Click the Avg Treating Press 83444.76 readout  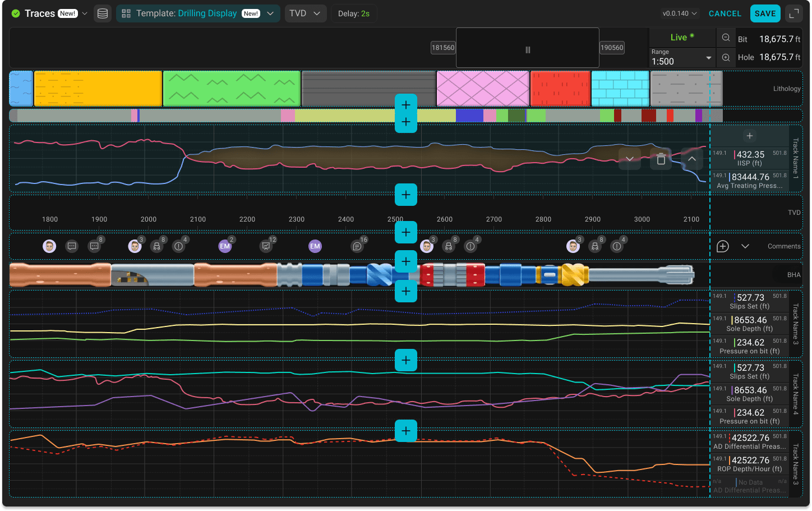(x=750, y=181)
